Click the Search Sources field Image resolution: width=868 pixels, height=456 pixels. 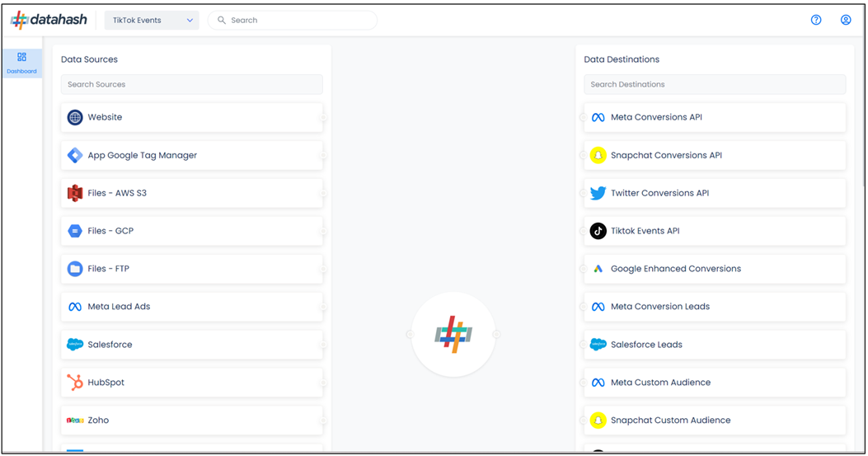point(191,84)
